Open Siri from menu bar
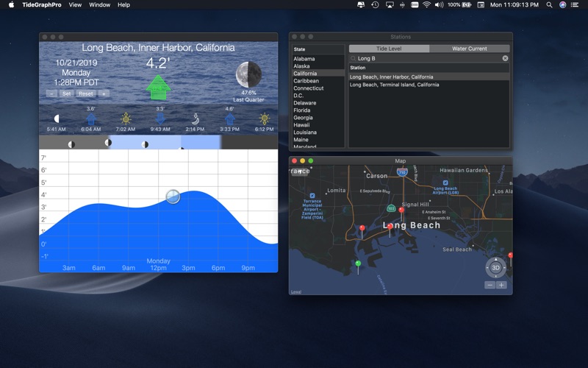 (562, 5)
